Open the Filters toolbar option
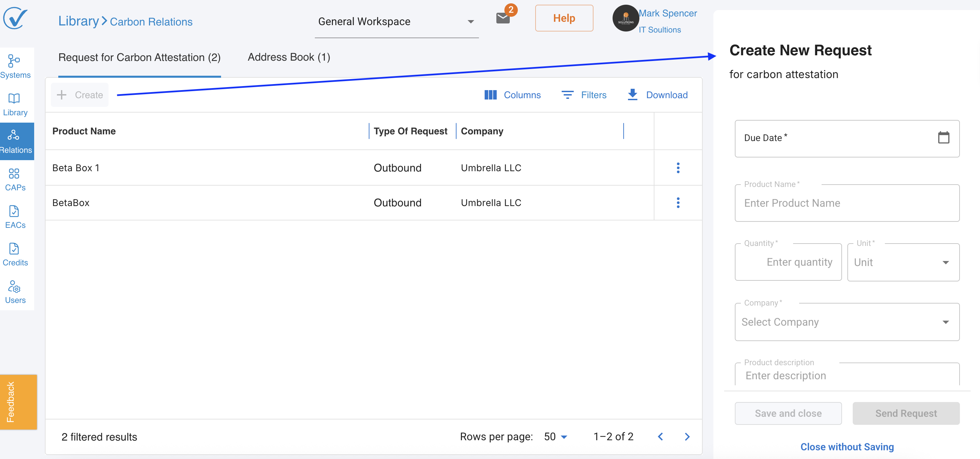 (584, 95)
